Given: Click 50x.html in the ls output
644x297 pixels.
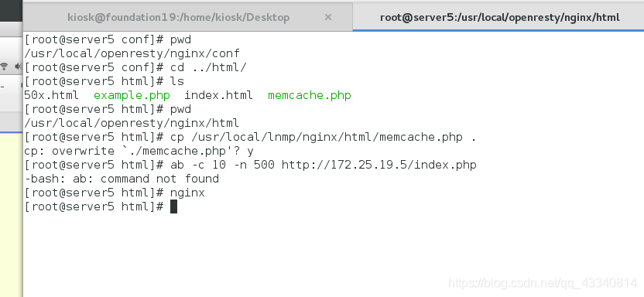Looking at the screenshot, I should (x=51, y=95).
